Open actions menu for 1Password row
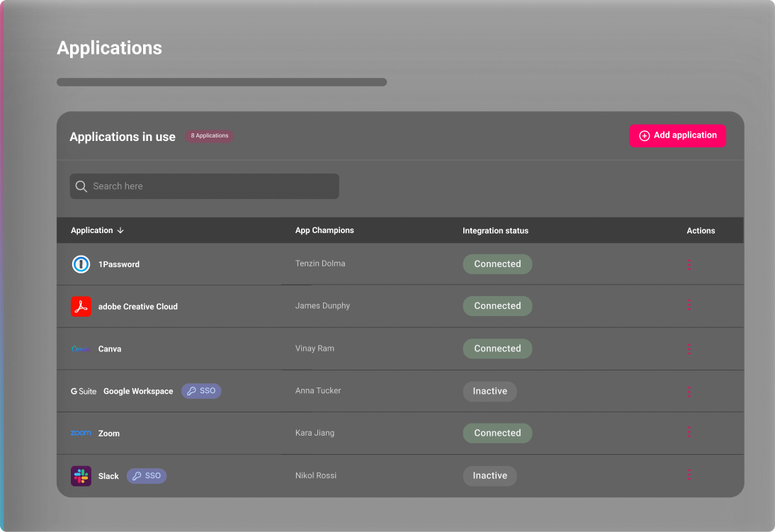Screen dimensions: 775x532 [689, 264]
